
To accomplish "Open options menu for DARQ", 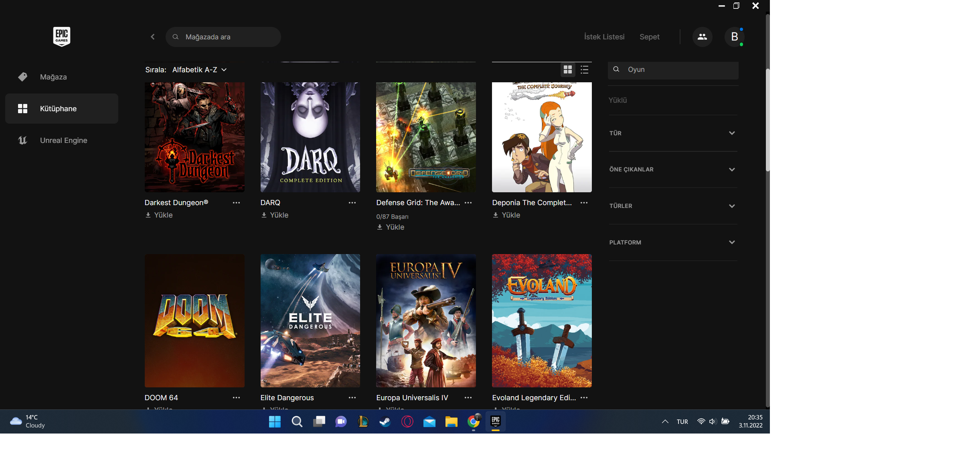I will (352, 203).
